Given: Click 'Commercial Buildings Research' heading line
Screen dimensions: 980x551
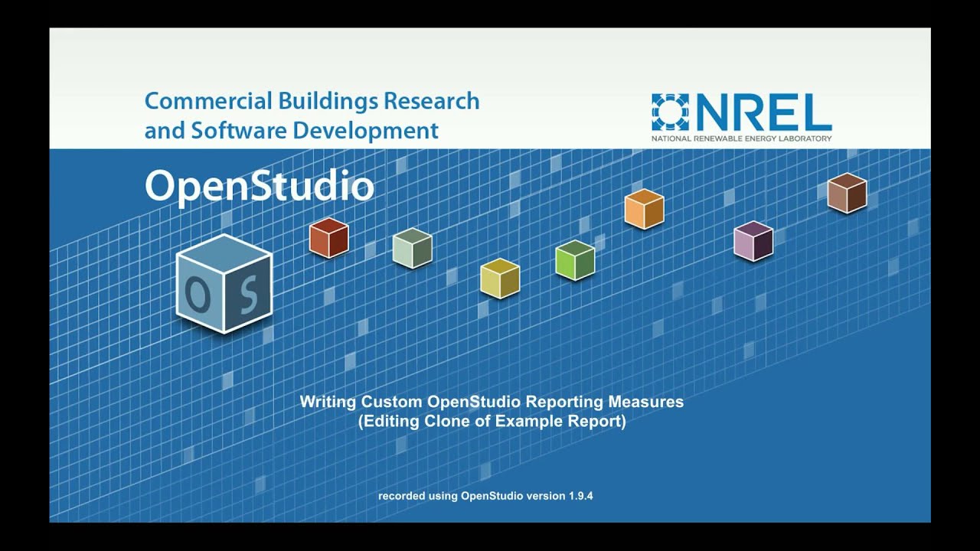Looking at the screenshot, I should (312, 101).
